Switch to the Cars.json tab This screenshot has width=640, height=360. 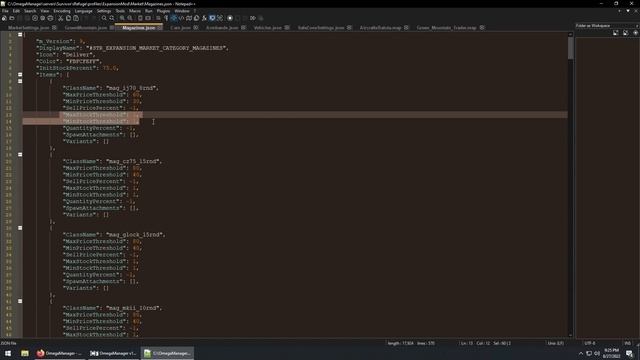(180, 28)
